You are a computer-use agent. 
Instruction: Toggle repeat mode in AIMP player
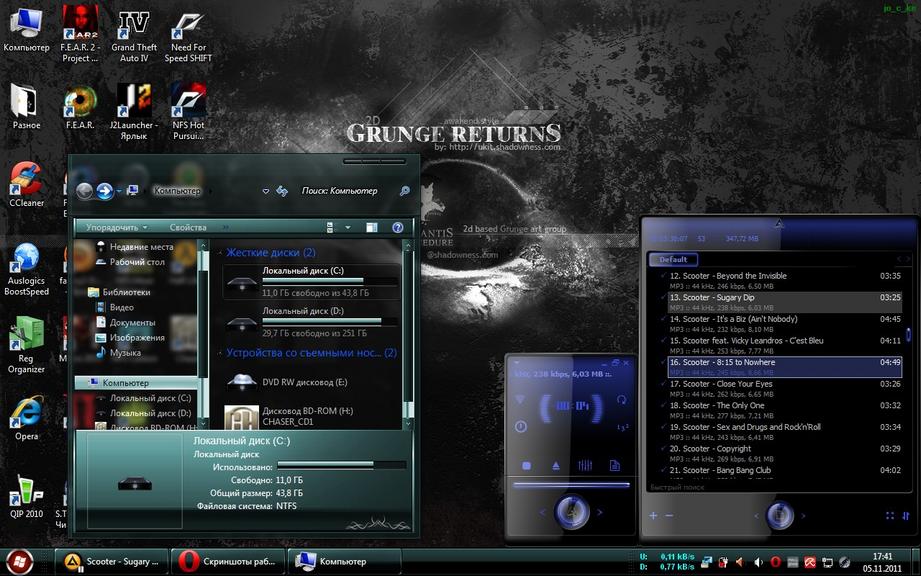(x=621, y=400)
